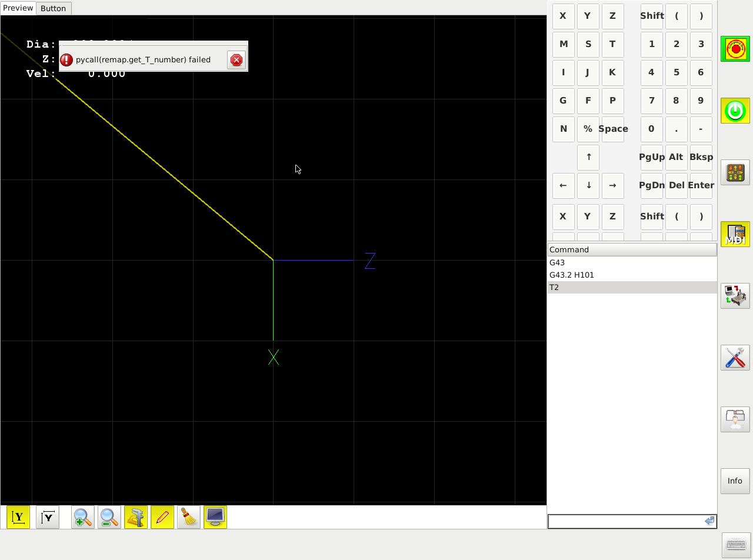Toggle dimensions display caliper icon

pos(136,517)
